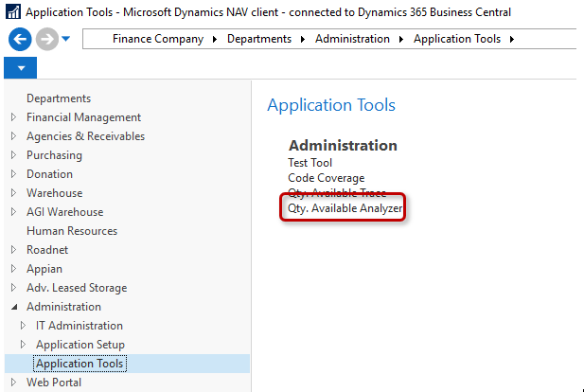Click Finance Company in the breadcrumb
Image resolution: width=584 pixels, height=392 pixels.
pyautogui.click(x=157, y=39)
